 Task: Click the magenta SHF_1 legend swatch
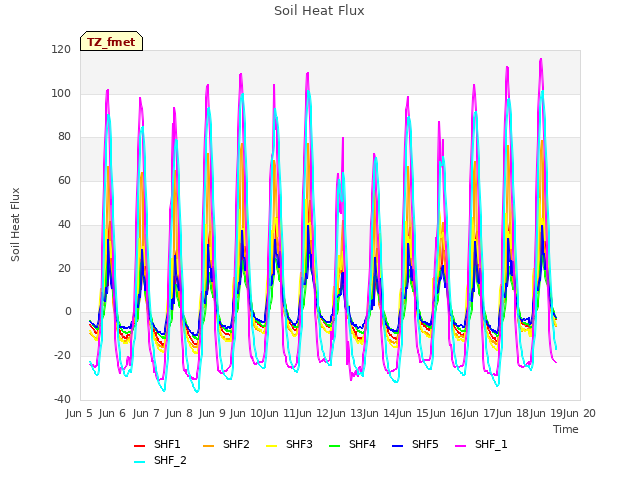[x=460, y=446]
